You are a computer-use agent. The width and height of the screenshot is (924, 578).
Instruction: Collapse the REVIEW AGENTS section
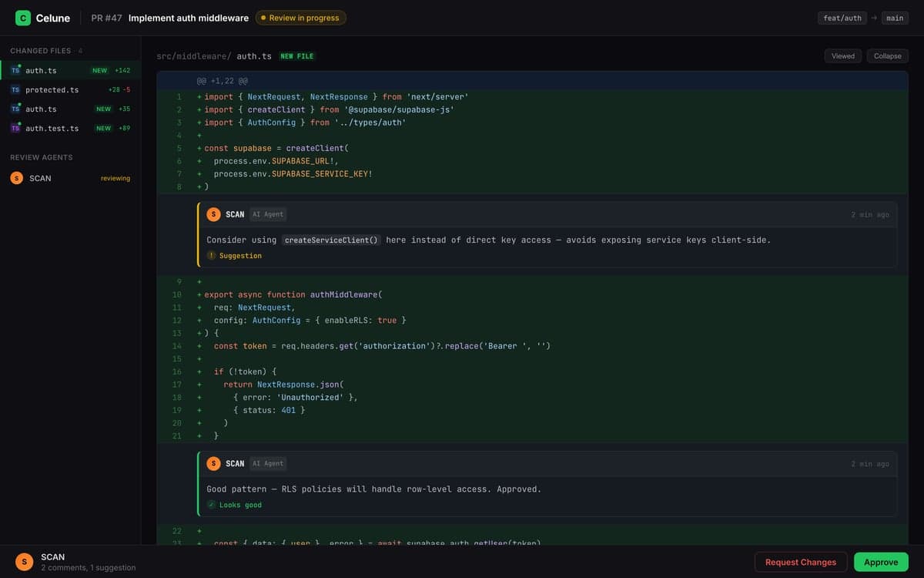pos(42,157)
